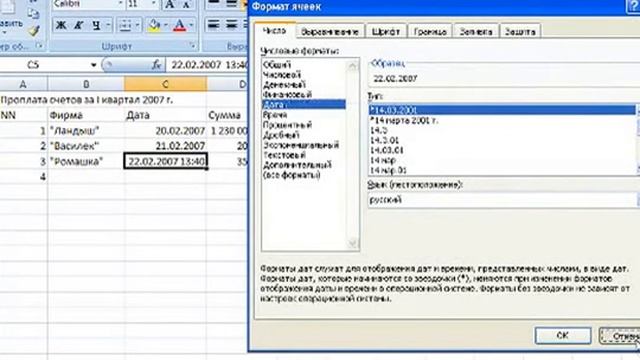Expand the Font Color dropdown arrow
Viewport: 640px width, 360px height.
pos(191,25)
